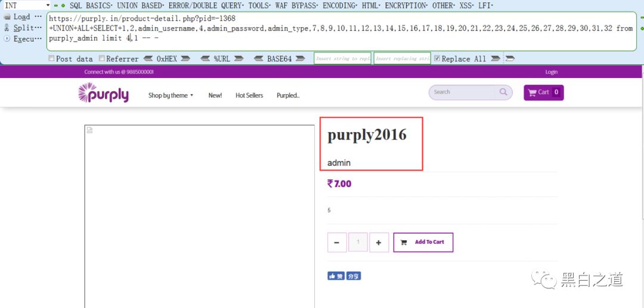Click the Login link
Image resolution: width=644 pixels, height=308 pixels.
coord(551,71)
